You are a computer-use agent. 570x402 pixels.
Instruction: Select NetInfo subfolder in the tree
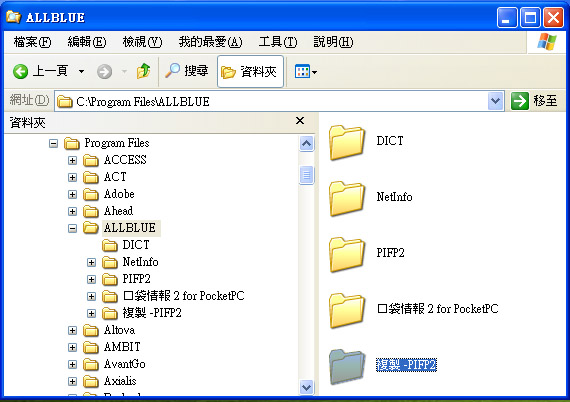point(140,262)
